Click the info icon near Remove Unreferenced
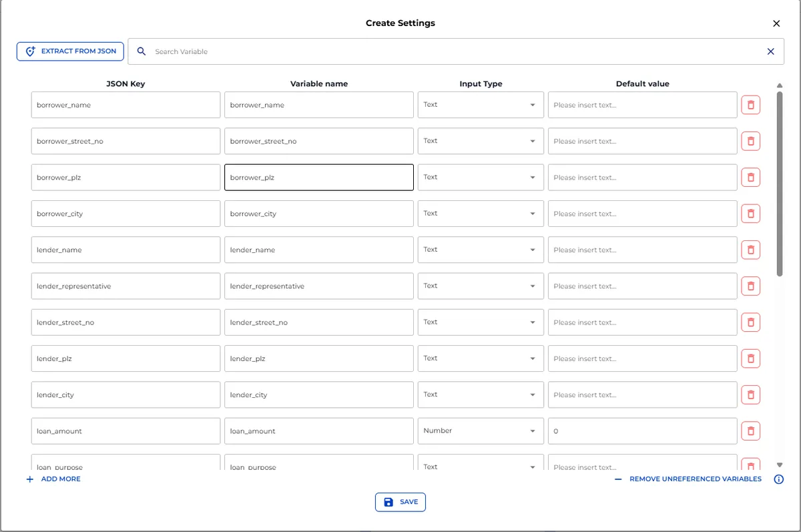 pyautogui.click(x=778, y=479)
